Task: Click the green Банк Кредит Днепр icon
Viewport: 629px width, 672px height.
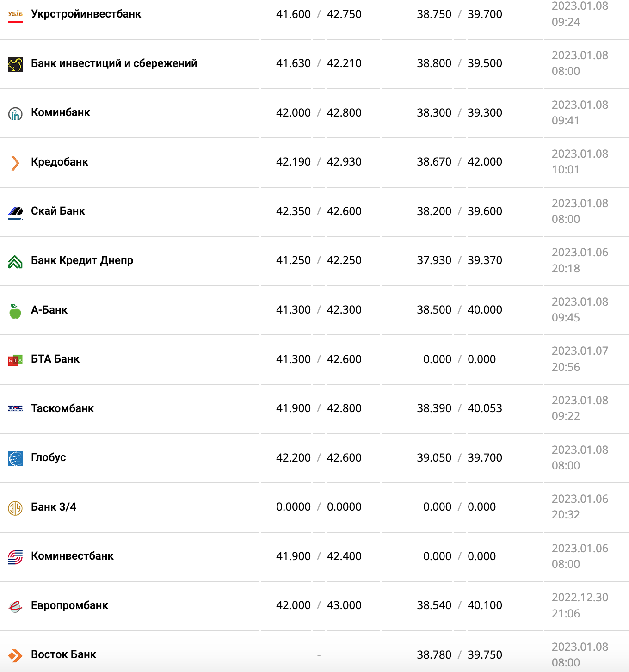Action: (x=15, y=261)
